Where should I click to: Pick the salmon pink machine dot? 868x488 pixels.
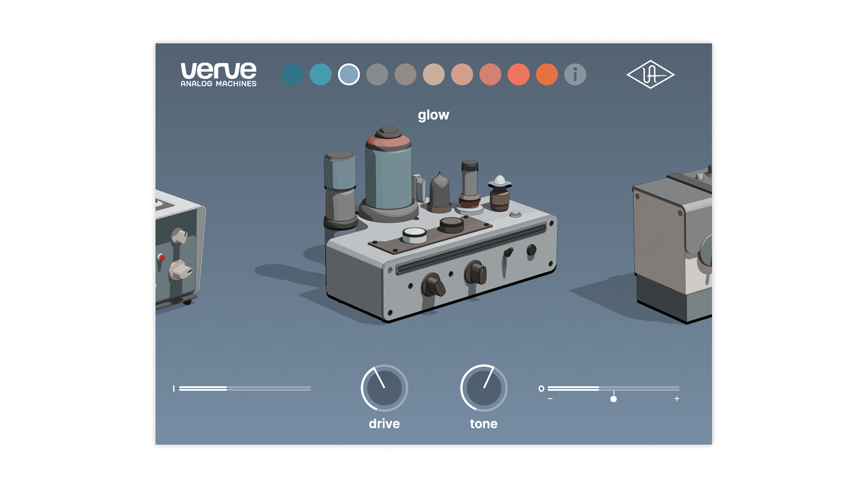click(x=490, y=75)
